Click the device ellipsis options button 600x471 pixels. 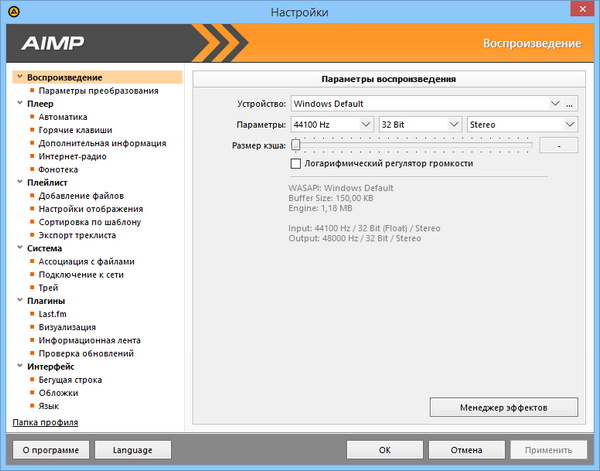pos(569,103)
